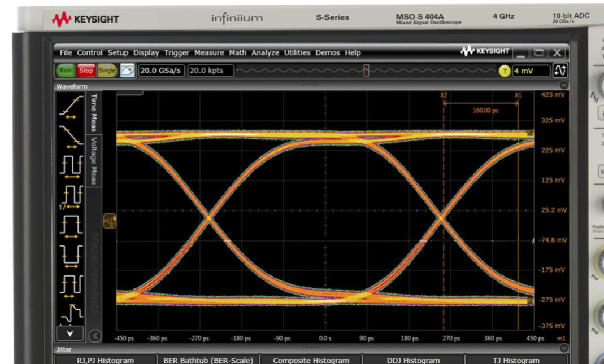Click the yellow T trigger source indicator

coord(504,71)
